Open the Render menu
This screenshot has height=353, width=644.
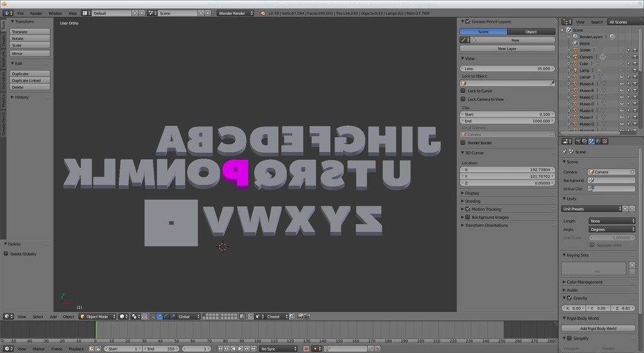pos(36,13)
